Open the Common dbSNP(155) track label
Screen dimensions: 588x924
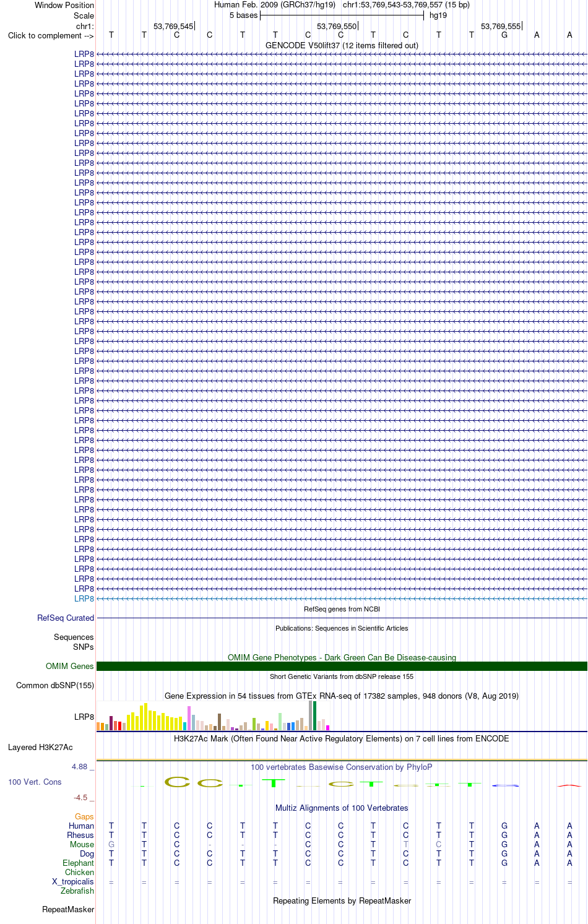tap(55, 685)
